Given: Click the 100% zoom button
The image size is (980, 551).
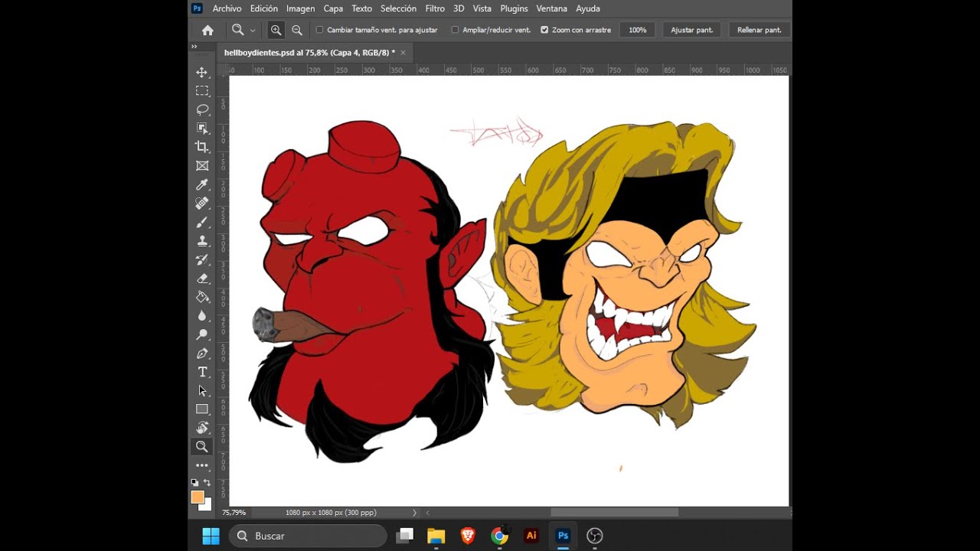Looking at the screenshot, I should pyautogui.click(x=638, y=30).
